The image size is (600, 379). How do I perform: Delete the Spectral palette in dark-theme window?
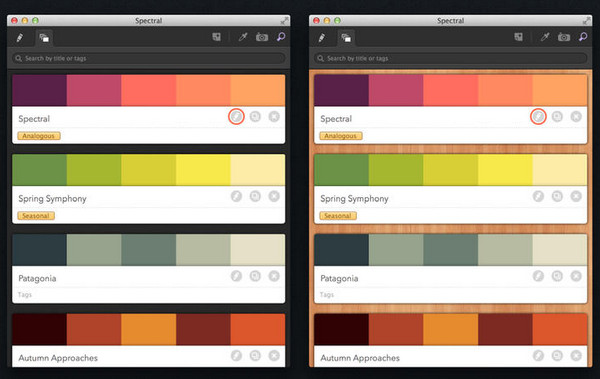coord(274,116)
